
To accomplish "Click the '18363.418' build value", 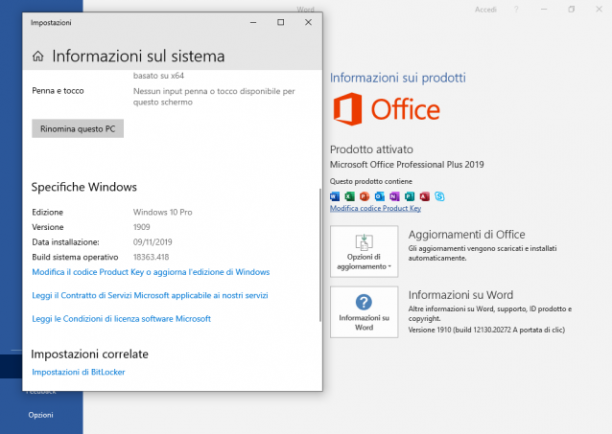I will click(151, 257).
